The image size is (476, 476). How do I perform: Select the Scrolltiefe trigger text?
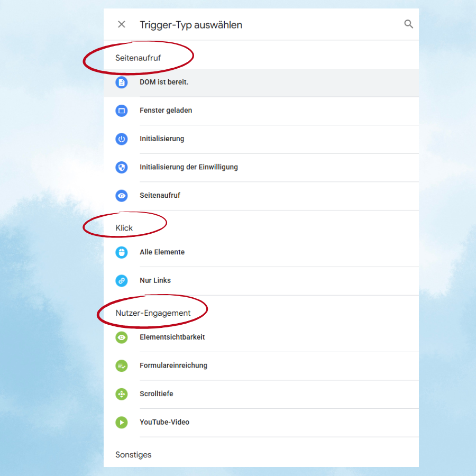[156, 394]
